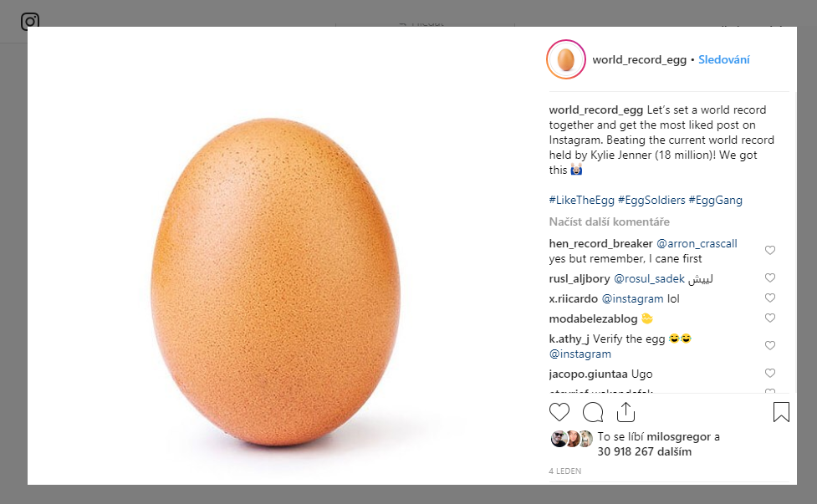817x504 pixels.
Task: Expand Načíst další komentáře
Action: click(609, 221)
